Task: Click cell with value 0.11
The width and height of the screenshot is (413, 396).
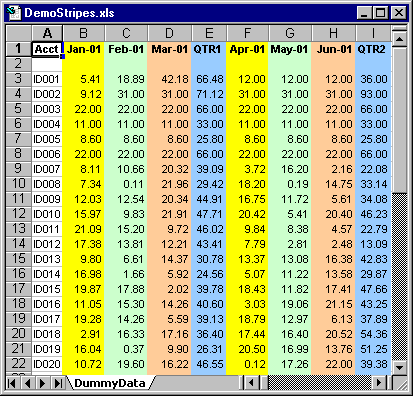Action: pos(126,184)
